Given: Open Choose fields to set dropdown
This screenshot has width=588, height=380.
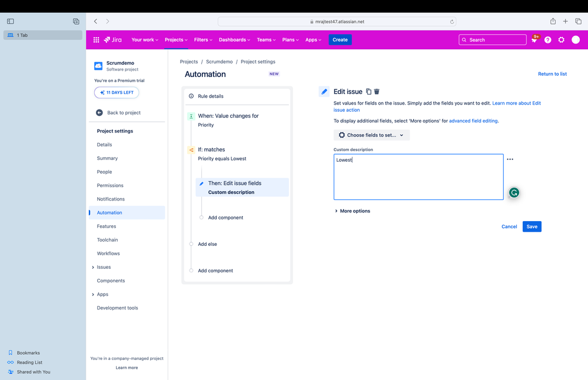Looking at the screenshot, I should (x=371, y=135).
